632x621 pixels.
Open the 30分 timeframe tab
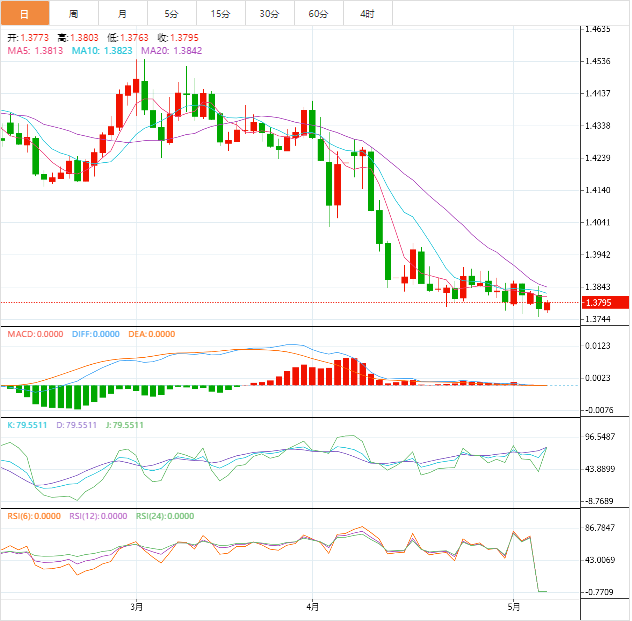270,13
